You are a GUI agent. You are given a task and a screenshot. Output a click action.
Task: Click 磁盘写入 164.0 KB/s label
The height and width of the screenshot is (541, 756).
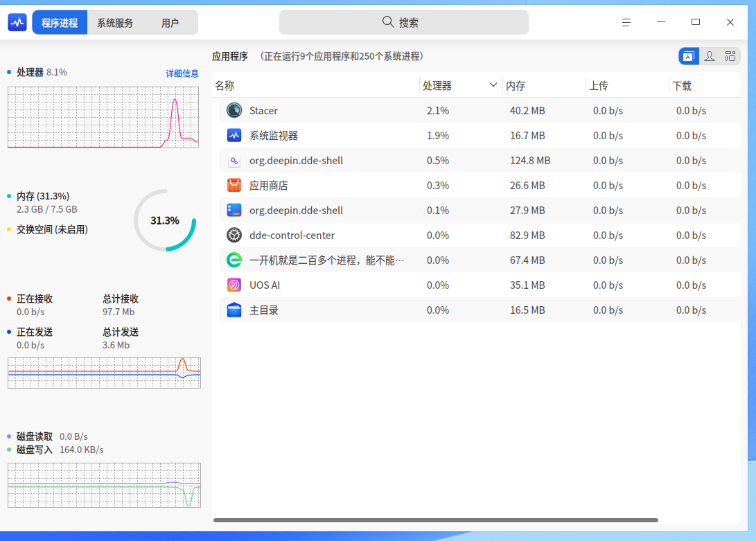(60, 450)
